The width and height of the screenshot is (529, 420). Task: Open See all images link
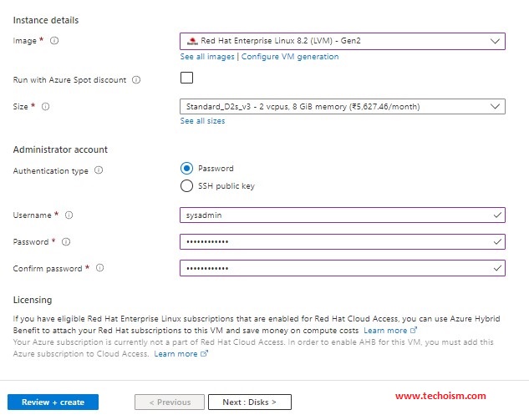click(x=207, y=57)
